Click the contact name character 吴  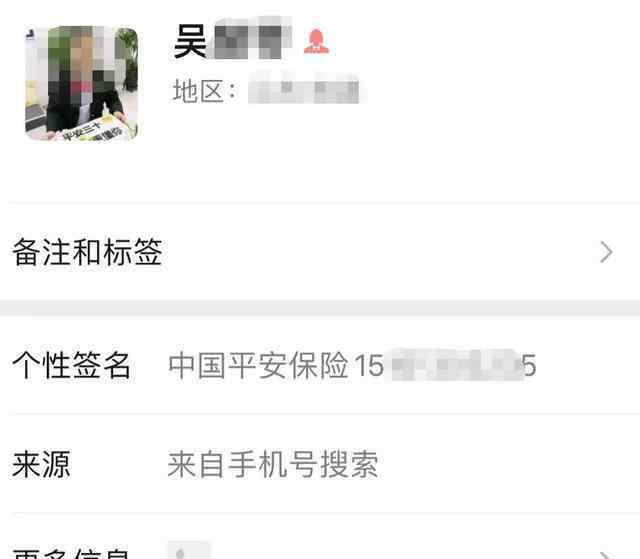coord(190,42)
